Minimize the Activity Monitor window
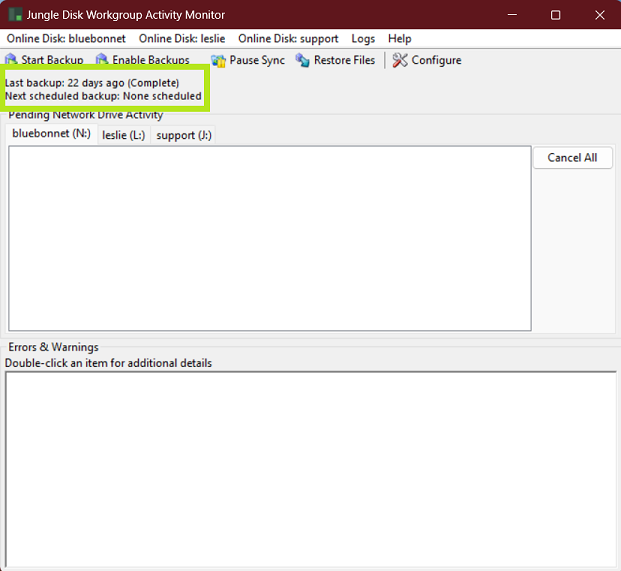621x571 pixels. [512, 15]
